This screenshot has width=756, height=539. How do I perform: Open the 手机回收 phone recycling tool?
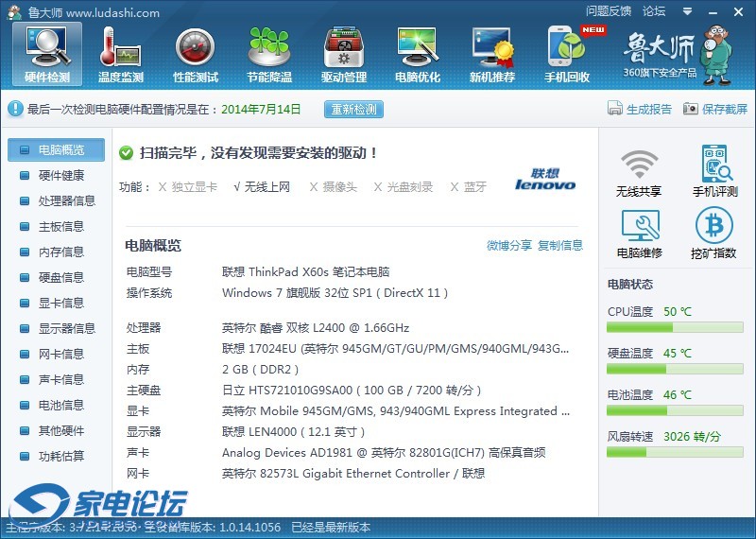pyautogui.click(x=567, y=54)
